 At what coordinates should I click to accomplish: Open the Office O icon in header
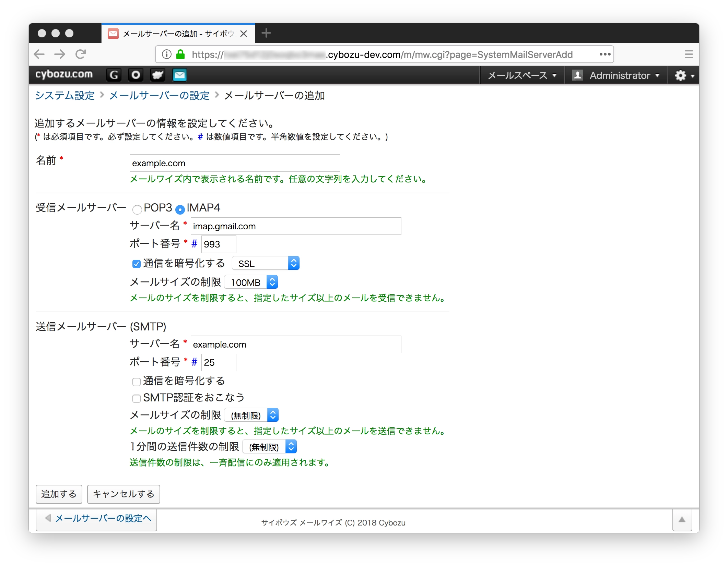pos(136,75)
